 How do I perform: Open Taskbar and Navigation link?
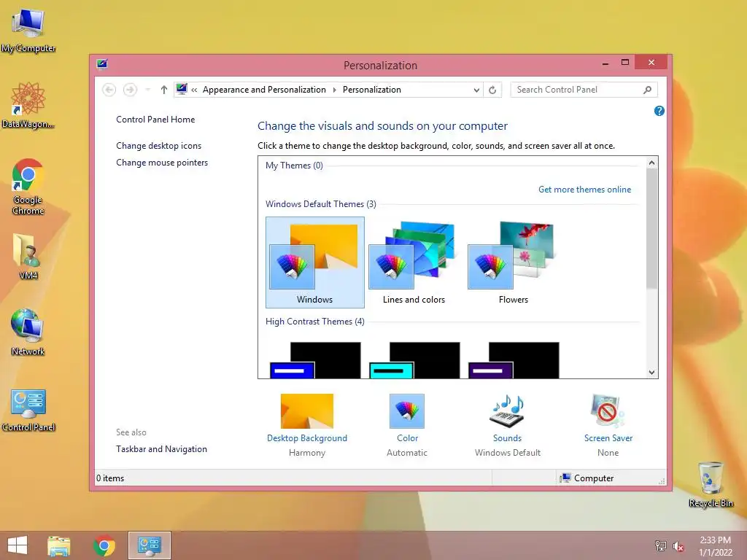pos(161,449)
